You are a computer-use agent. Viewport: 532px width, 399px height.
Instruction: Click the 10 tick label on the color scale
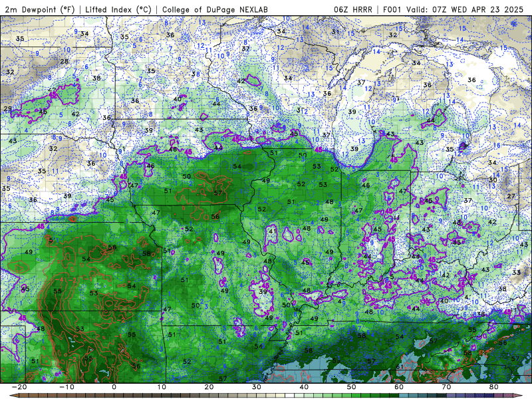click(162, 387)
